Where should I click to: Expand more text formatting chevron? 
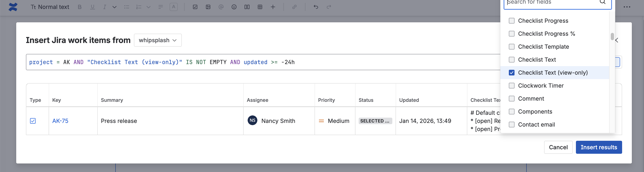pos(114,7)
